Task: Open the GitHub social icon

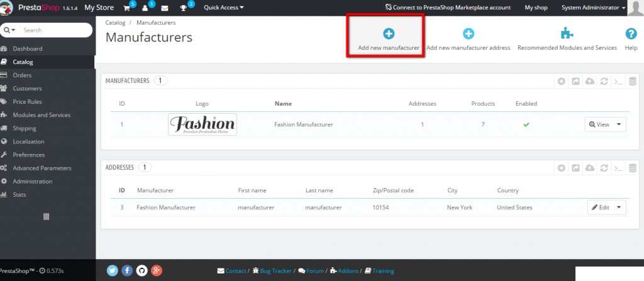Action: (142, 270)
